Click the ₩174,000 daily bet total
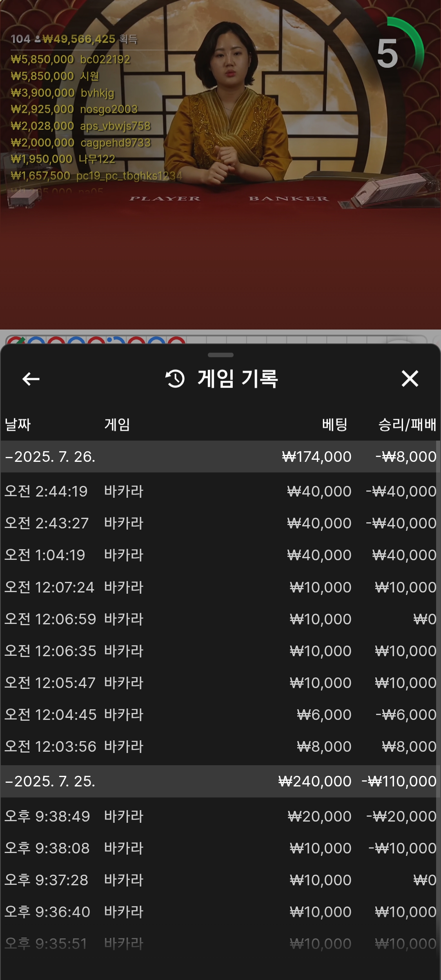The width and height of the screenshot is (441, 980). [x=316, y=457]
